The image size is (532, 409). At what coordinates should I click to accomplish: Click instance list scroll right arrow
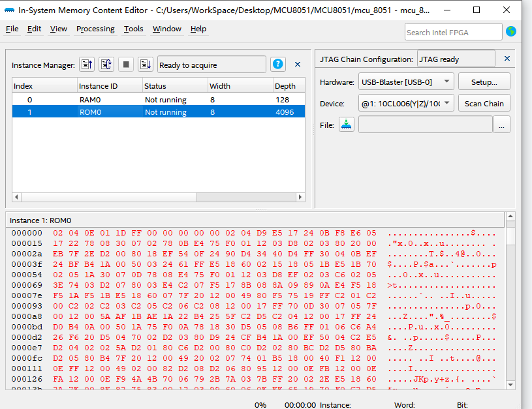pyautogui.click(x=300, y=197)
